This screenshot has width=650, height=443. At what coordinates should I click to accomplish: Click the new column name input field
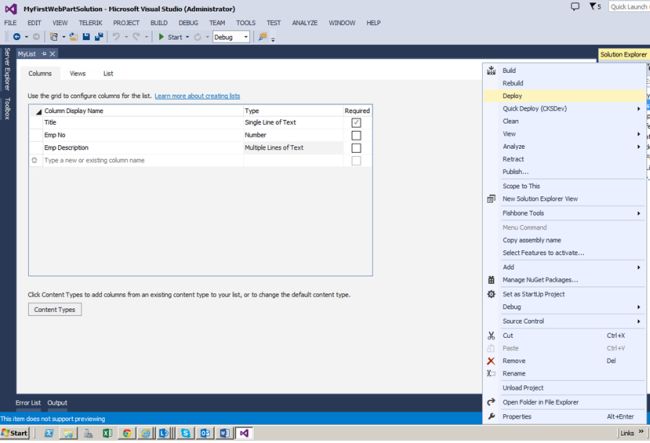pyautogui.click(x=143, y=160)
